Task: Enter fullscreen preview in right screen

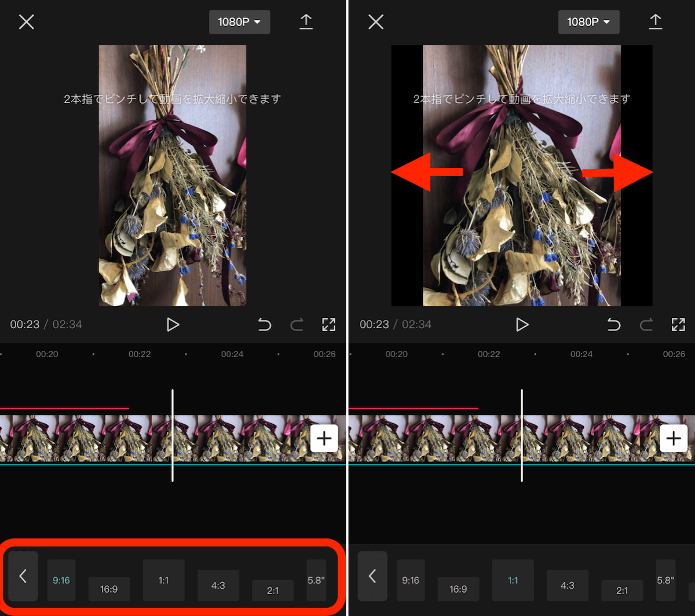Action: pos(678,325)
